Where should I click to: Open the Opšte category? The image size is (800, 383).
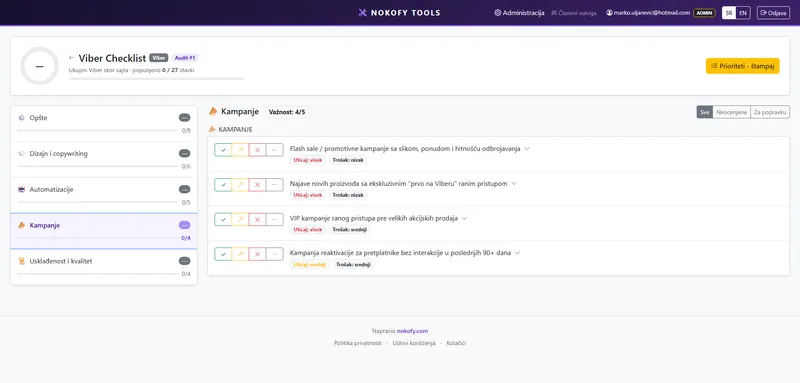[104, 123]
